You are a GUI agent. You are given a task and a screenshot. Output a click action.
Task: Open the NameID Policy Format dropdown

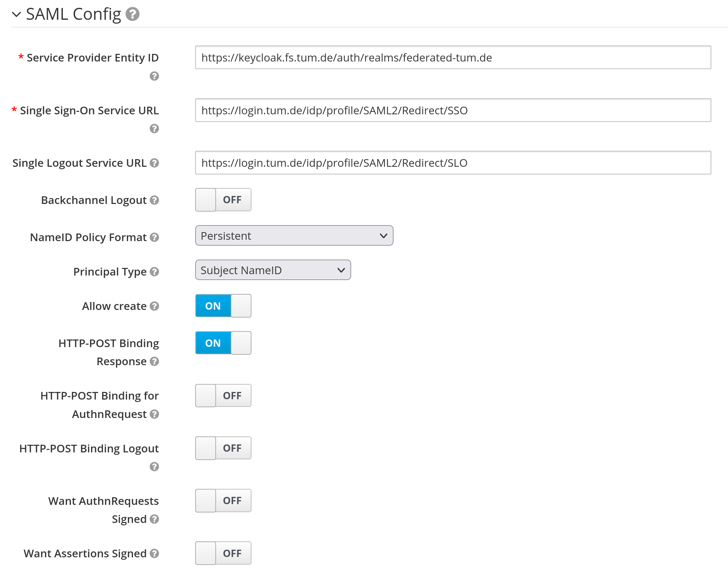tap(294, 236)
